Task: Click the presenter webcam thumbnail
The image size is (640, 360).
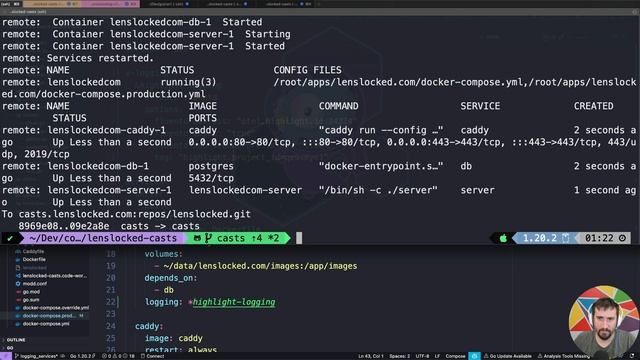Action: tap(604, 321)
